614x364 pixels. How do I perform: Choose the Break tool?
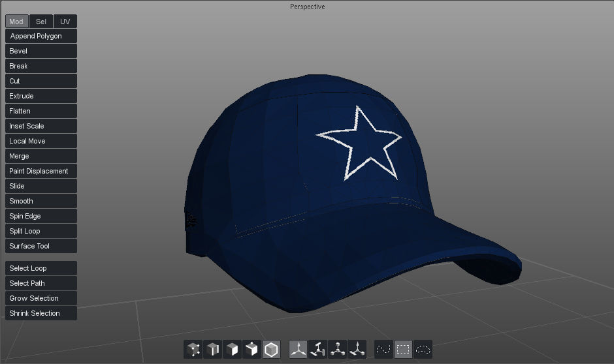41,66
